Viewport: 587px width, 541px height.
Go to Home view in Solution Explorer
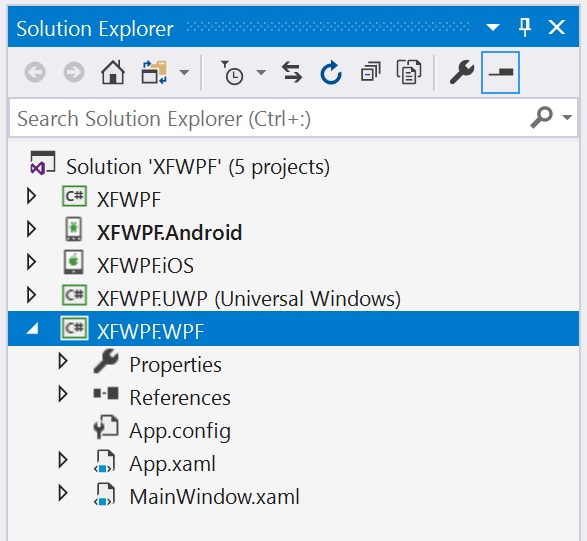(x=113, y=72)
